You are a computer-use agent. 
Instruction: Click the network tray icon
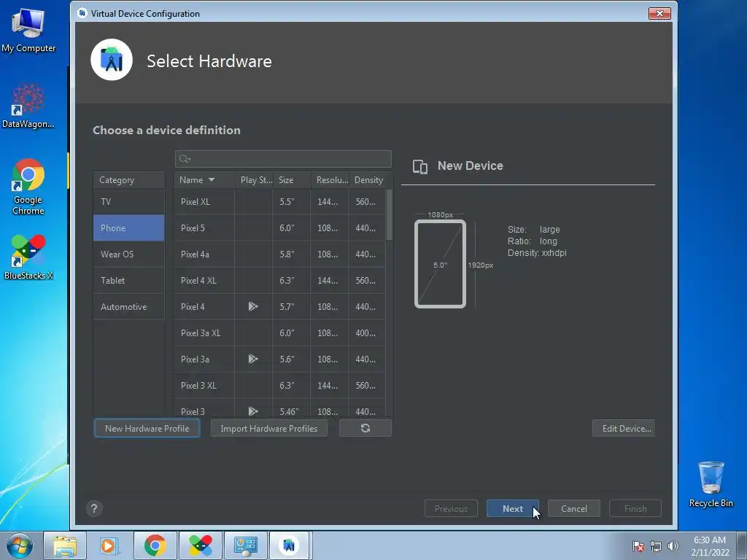[x=656, y=546]
